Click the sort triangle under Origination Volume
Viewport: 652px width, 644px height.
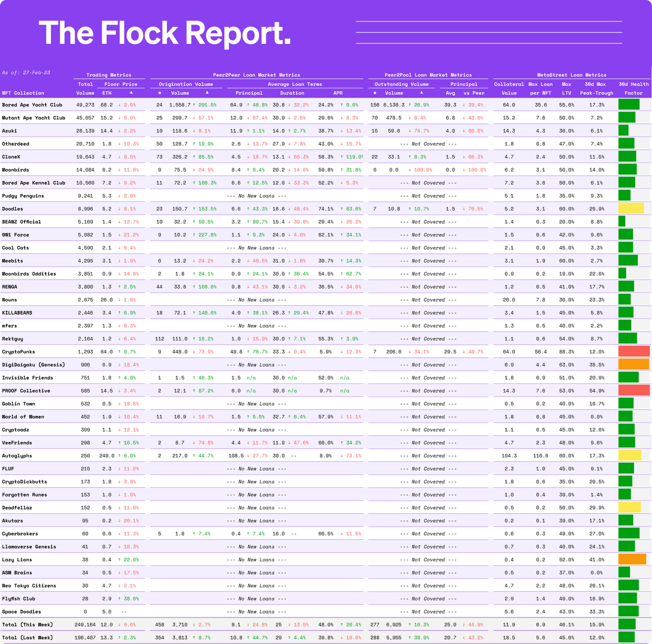click(207, 93)
